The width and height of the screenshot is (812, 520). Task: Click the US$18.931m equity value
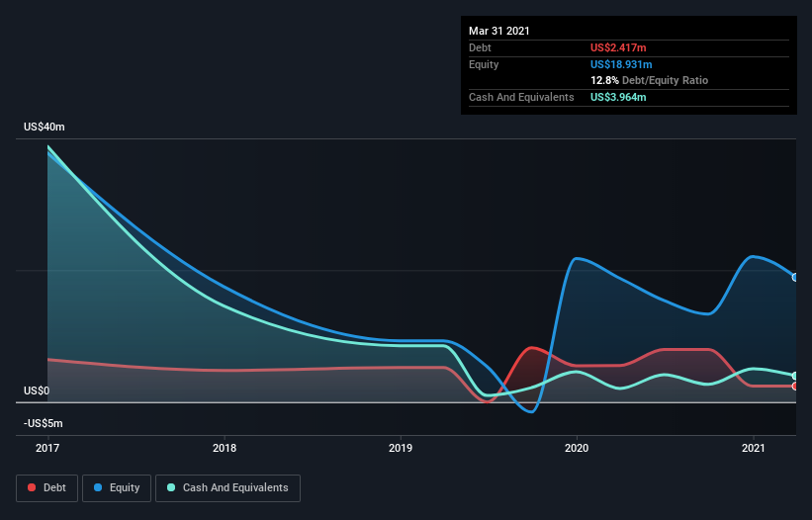coord(621,64)
